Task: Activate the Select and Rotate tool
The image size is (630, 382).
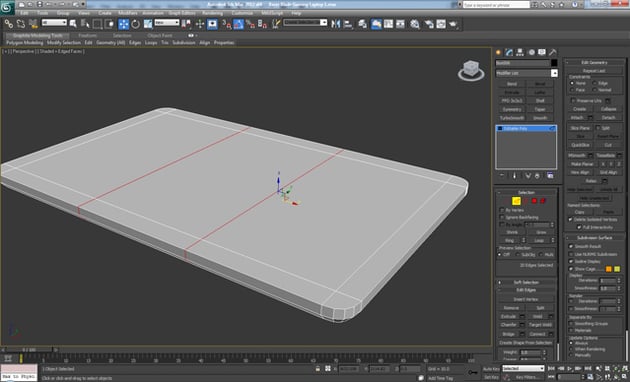Action: [x=136, y=24]
